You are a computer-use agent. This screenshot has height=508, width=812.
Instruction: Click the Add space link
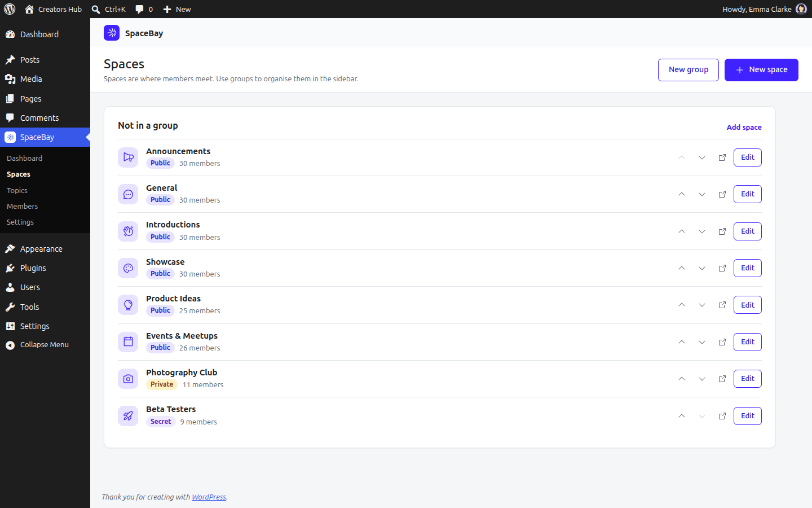(x=744, y=127)
